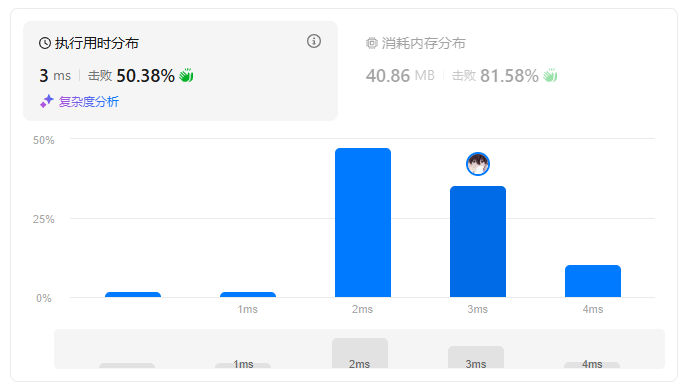This screenshot has height=391, width=693.
Task: Open the 复杂度分析 link
Action: click(89, 102)
